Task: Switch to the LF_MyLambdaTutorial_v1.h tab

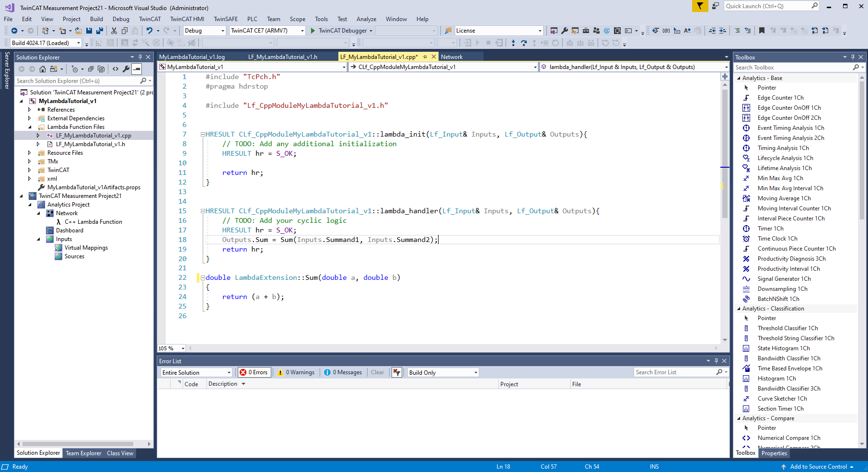Action: [282, 57]
